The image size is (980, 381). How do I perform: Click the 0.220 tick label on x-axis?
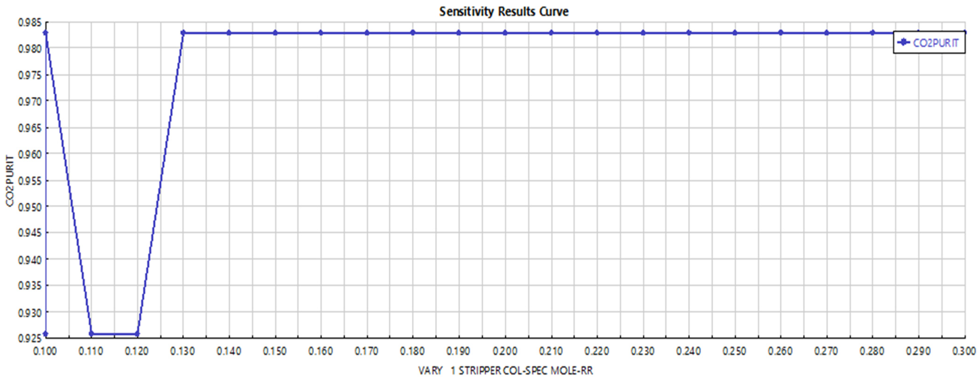[x=597, y=351]
